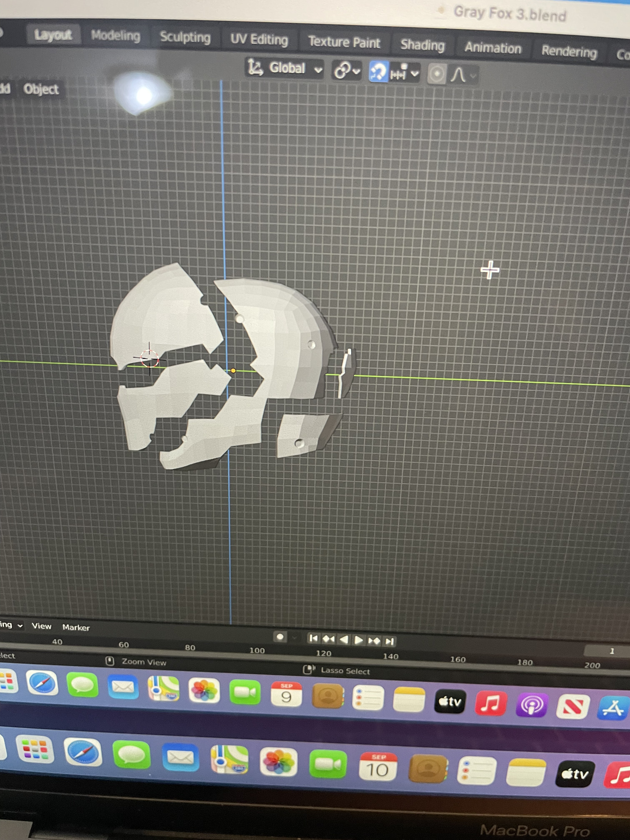Click the mouse icon beside Lasso Select

pyautogui.click(x=309, y=669)
